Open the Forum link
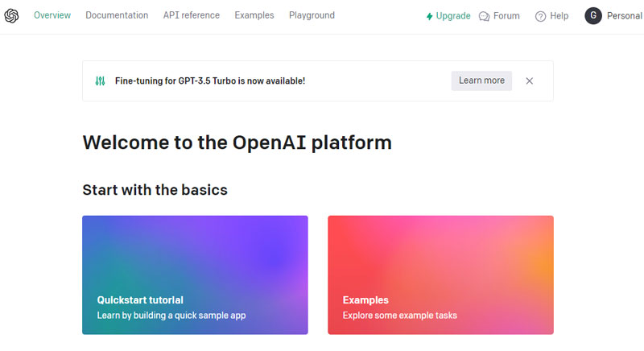 pos(506,15)
